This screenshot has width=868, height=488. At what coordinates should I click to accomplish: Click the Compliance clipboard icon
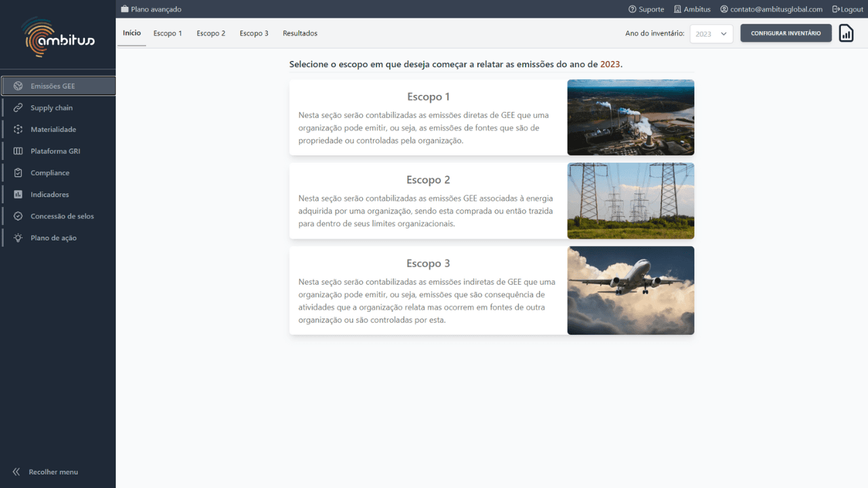point(18,173)
